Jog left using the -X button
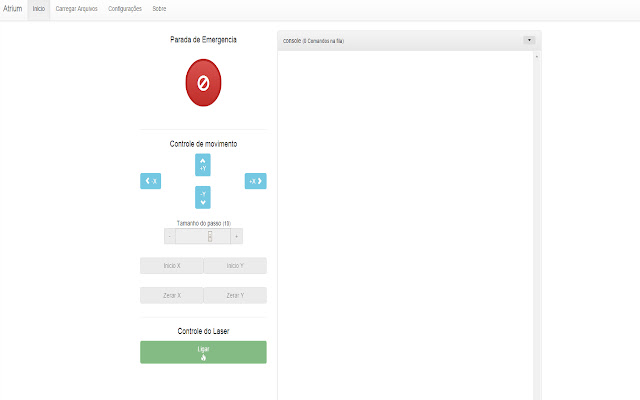The image size is (640, 400). (x=151, y=181)
